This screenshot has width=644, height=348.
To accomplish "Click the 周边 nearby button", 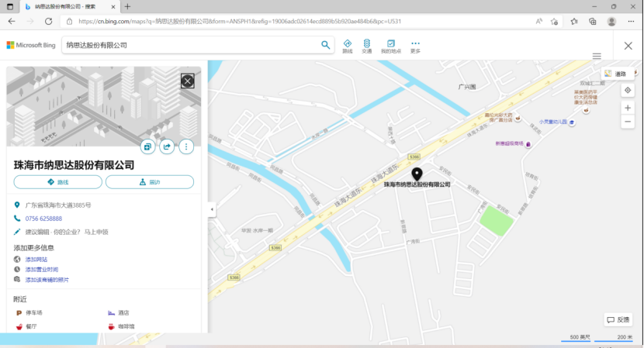I will 150,182.
